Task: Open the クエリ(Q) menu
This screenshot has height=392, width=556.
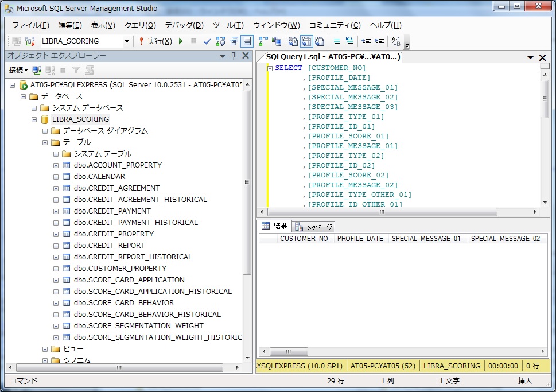Action: [140, 25]
